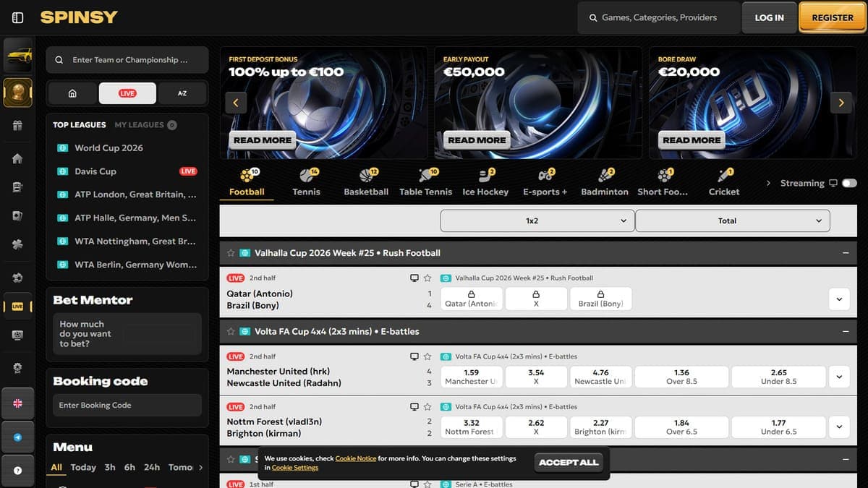Open the 1x2 market dropdown
The width and height of the screenshot is (868, 488).
coord(537,221)
